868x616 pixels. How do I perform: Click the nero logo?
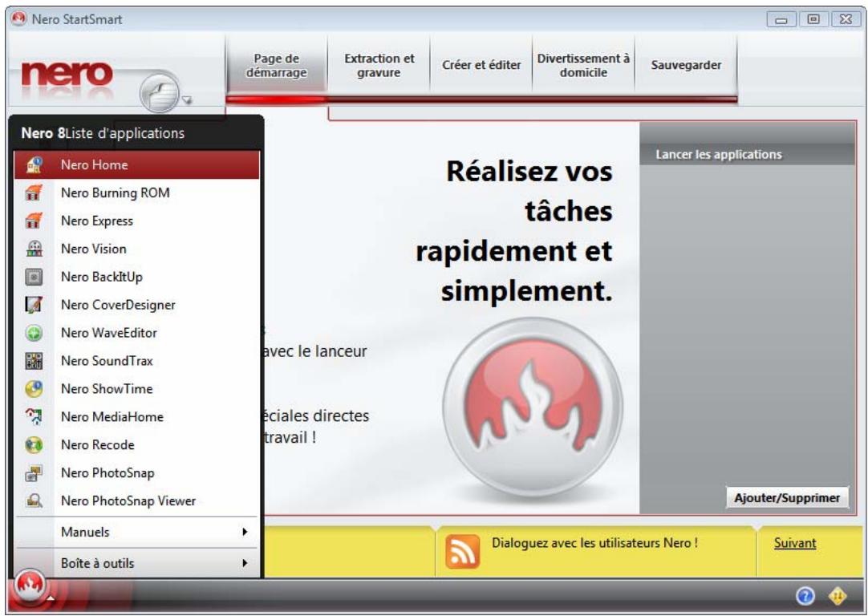[x=67, y=74]
